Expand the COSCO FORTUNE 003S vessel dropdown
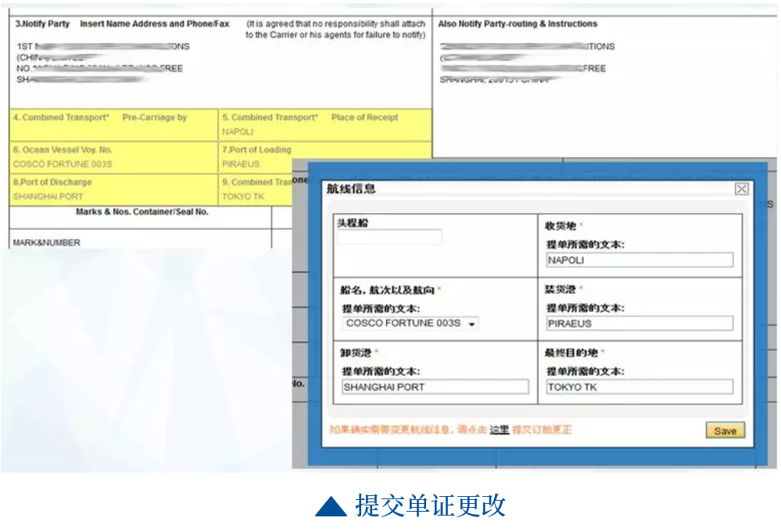 click(x=472, y=324)
